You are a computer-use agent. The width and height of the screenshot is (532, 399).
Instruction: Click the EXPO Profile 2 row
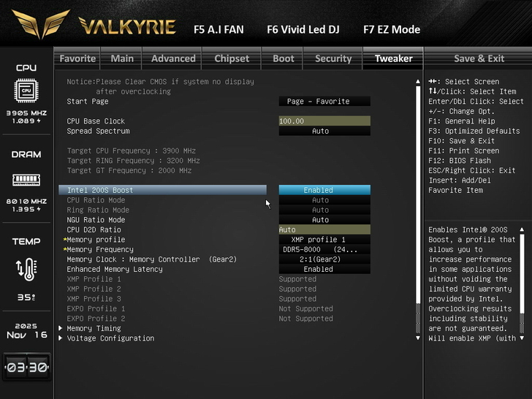pyautogui.click(x=200, y=319)
